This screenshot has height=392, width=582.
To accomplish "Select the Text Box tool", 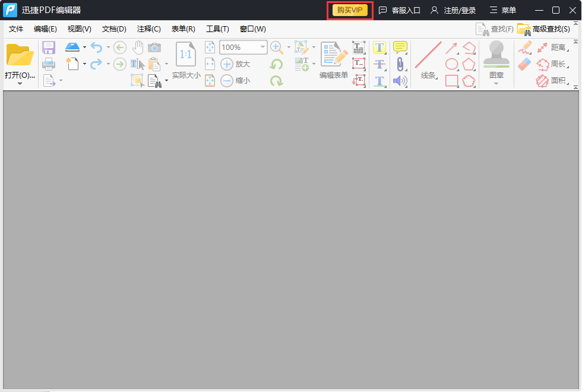I will click(359, 64).
